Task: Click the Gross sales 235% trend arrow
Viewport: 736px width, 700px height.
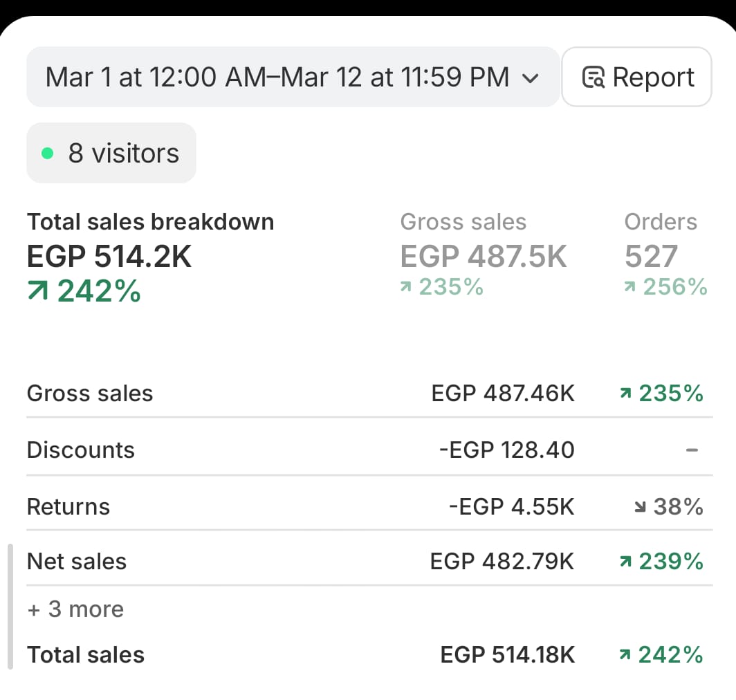Action: coord(405,287)
